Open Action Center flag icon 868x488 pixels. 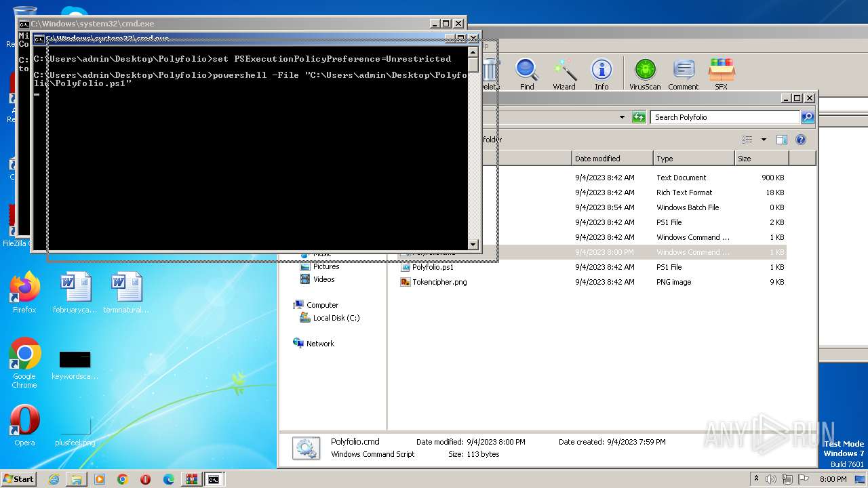[x=804, y=479]
